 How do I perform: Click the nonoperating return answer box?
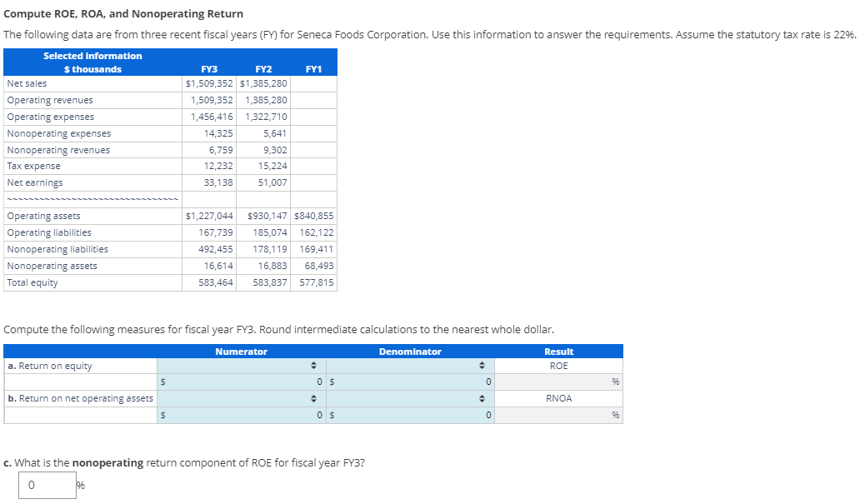click(x=47, y=485)
